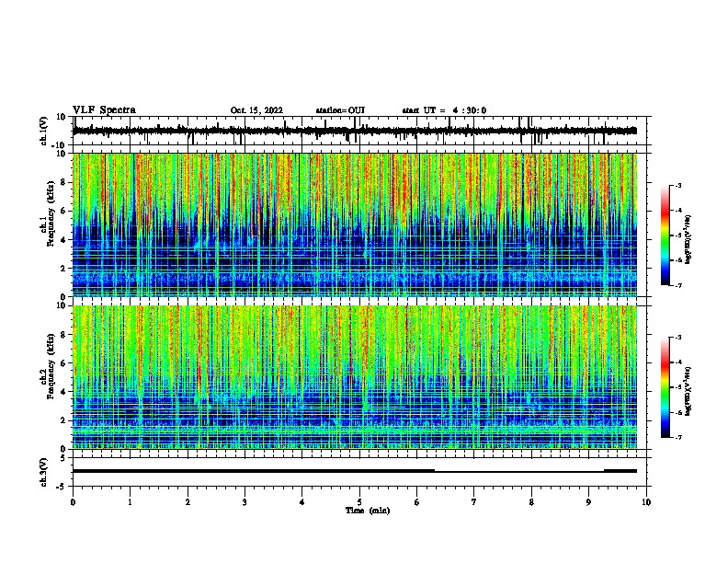Click the "start UT = 4 :30: 0" text
Screen dimensions: 728x563
[x=444, y=110]
